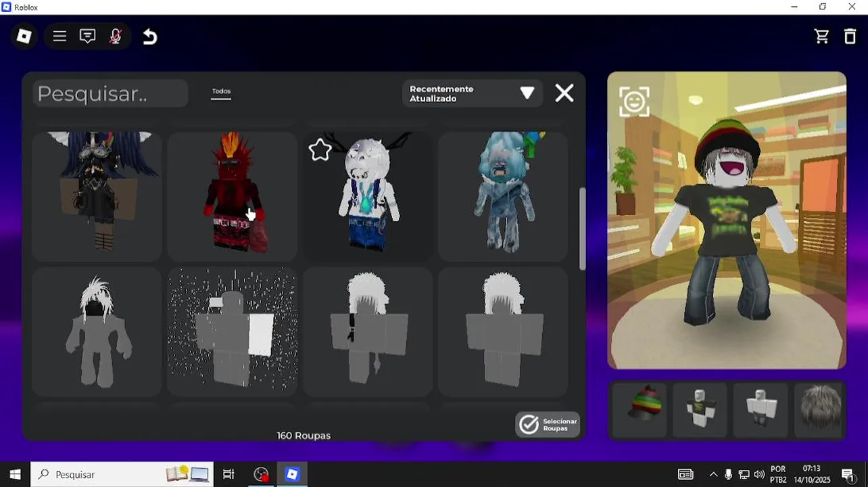Click the Pesquisar outfit search field
Image resolution: width=868 pixels, height=487 pixels.
[110, 93]
